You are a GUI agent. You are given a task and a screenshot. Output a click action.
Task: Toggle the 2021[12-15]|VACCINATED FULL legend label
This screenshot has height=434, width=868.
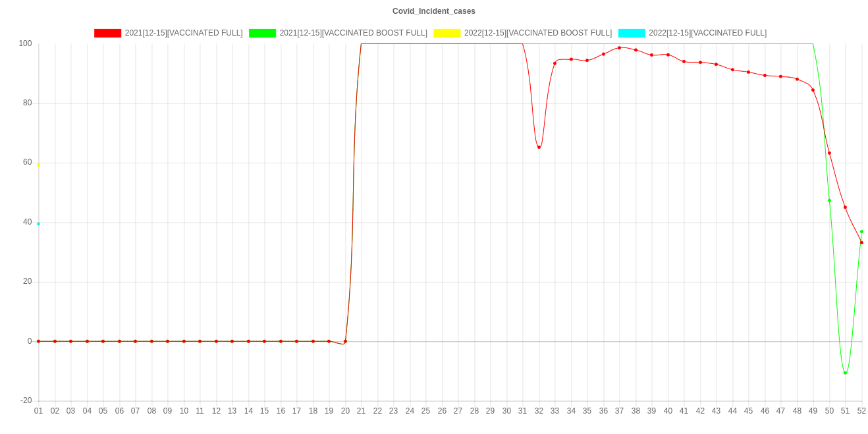pyautogui.click(x=183, y=33)
